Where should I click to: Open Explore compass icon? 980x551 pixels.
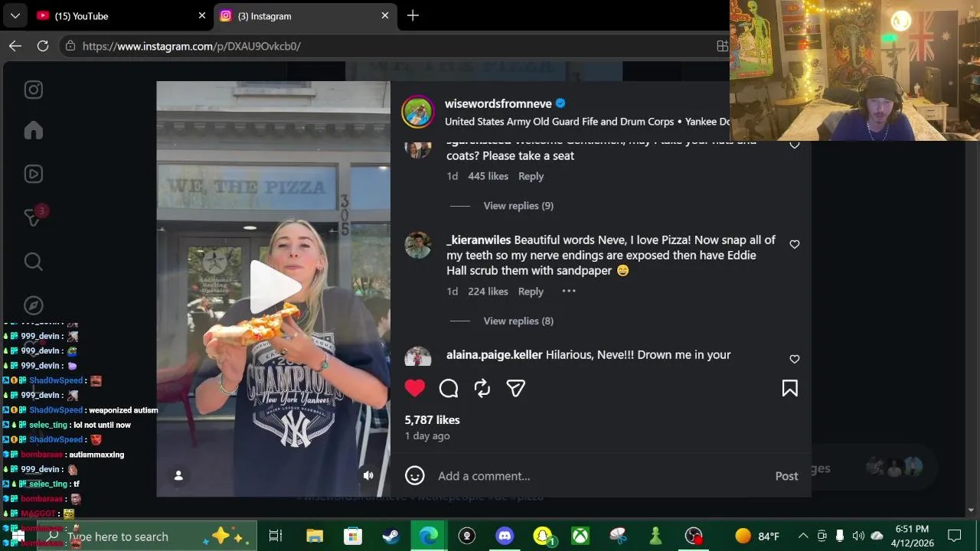[33, 305]
